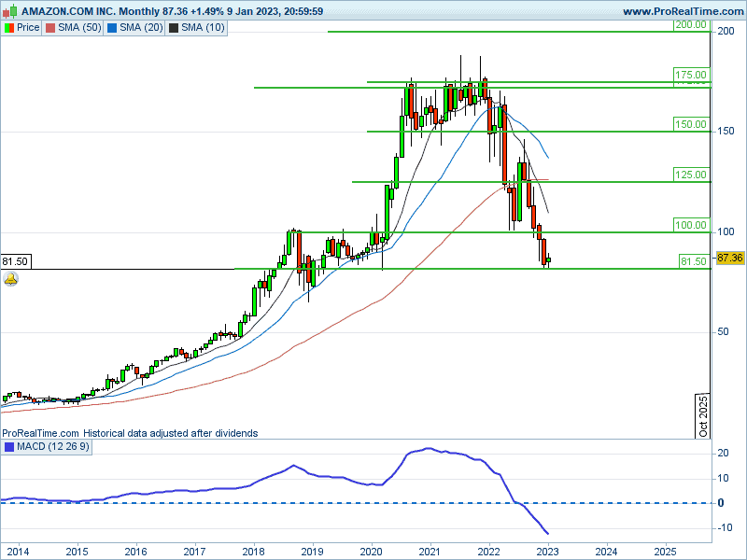Click the yellow alert bell icon
This screenshot has width=747, height=560.
[11, 278]
